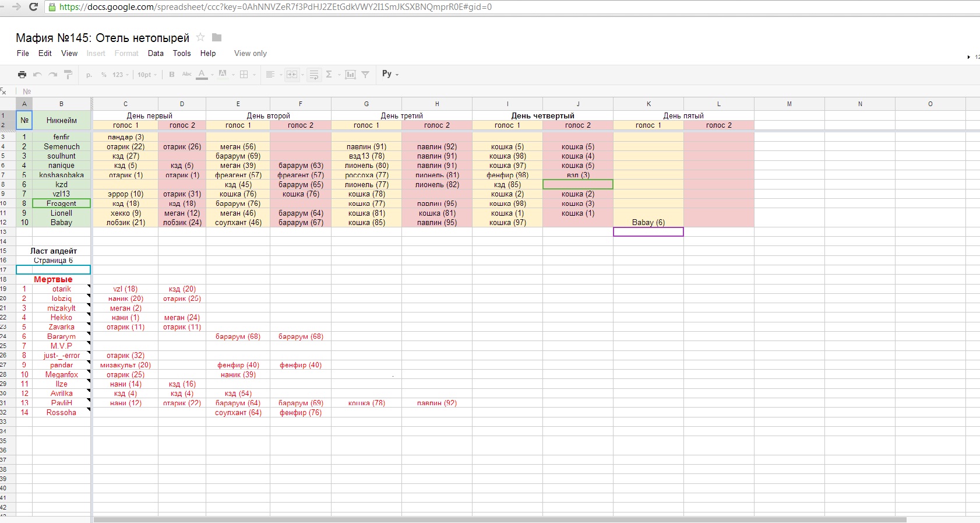Click the Filter funnel icon

pyautogui.click(x=365, y=75)
